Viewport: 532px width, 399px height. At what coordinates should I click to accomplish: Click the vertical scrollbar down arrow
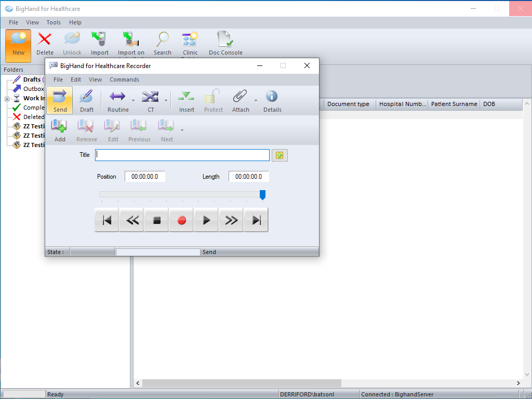pos(527,375)
